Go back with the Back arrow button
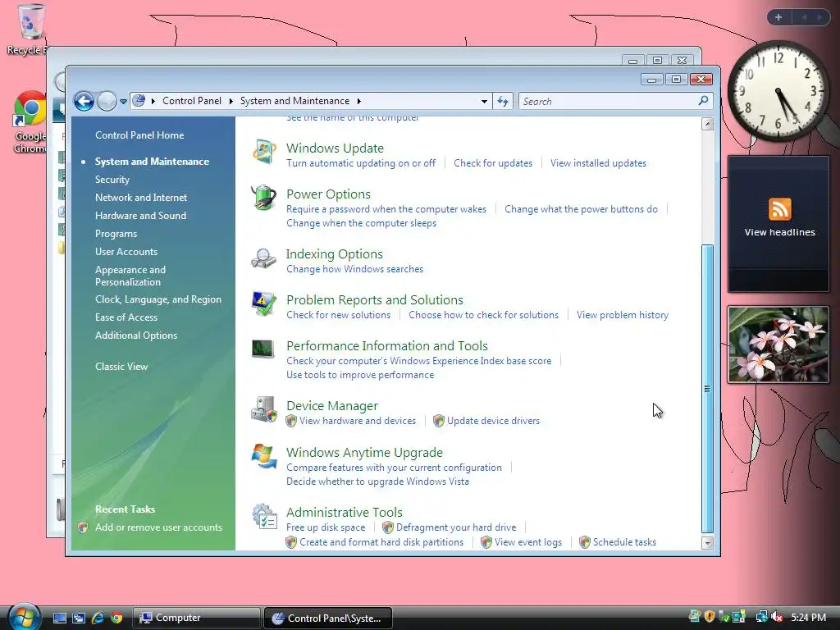The height and width of the screenshot is (630, 840). (x=84, y=101)
